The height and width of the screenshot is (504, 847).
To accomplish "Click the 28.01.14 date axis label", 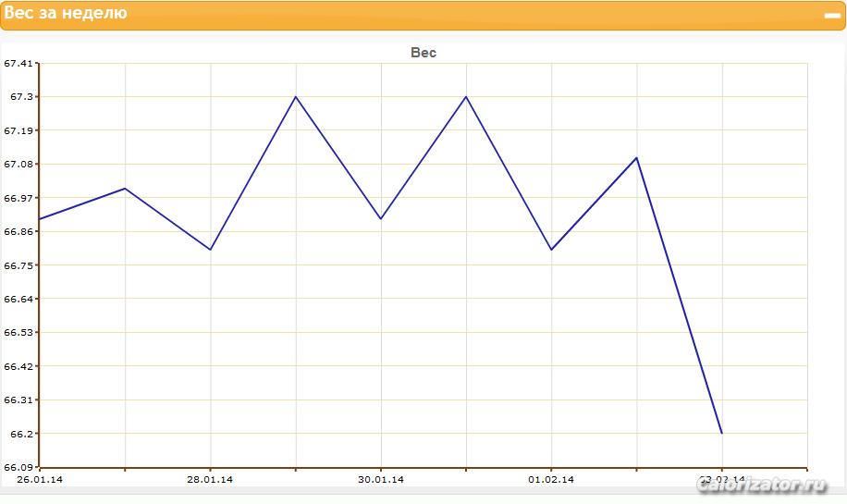I will click(210, 479).
